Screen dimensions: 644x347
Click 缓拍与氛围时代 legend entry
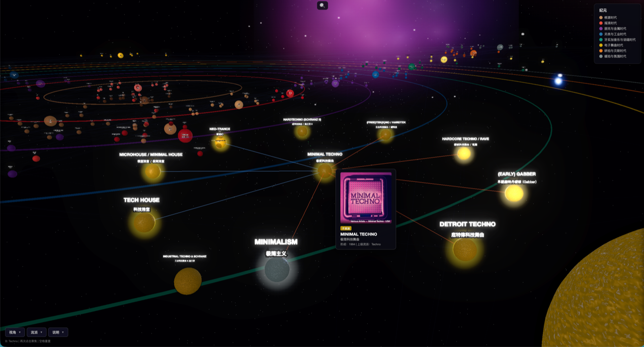[x=613, y=56]
